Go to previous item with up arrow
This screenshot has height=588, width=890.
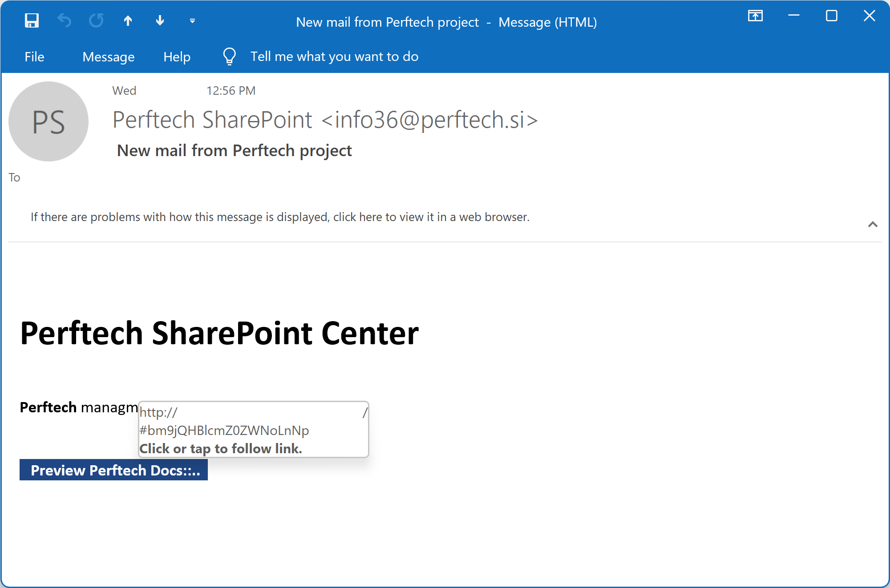click(x=128, y=20)
